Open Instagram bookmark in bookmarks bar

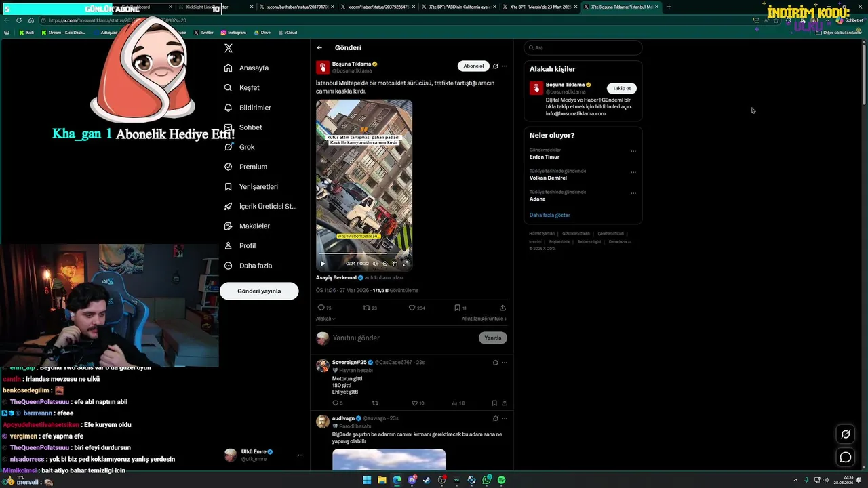[233, 32]
